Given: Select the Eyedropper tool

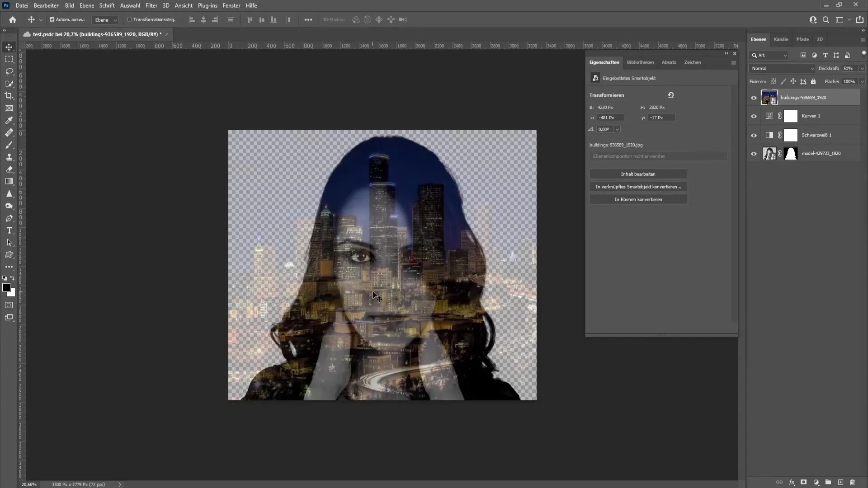Looking at the screenshot, I should [9, 120].
